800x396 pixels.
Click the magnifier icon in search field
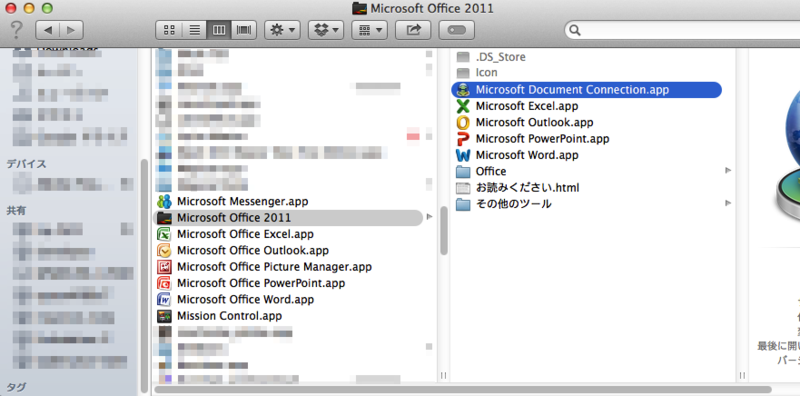pos(575,31)
